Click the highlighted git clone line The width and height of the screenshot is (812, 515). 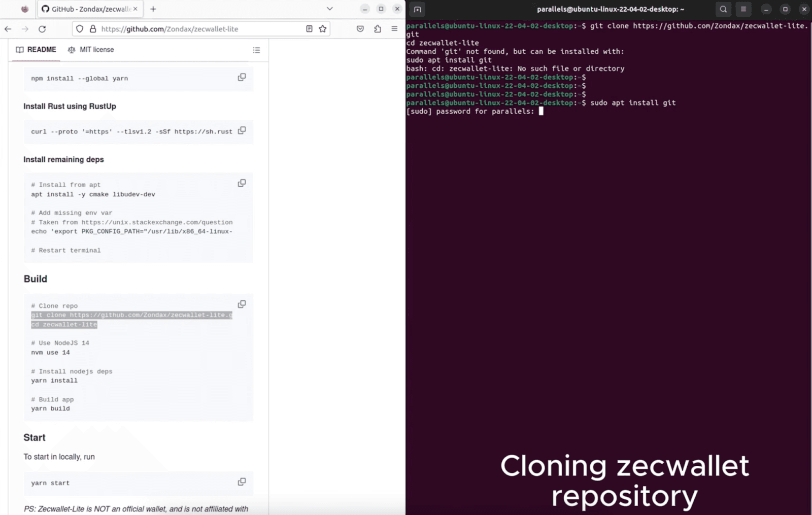coord(131,315)
